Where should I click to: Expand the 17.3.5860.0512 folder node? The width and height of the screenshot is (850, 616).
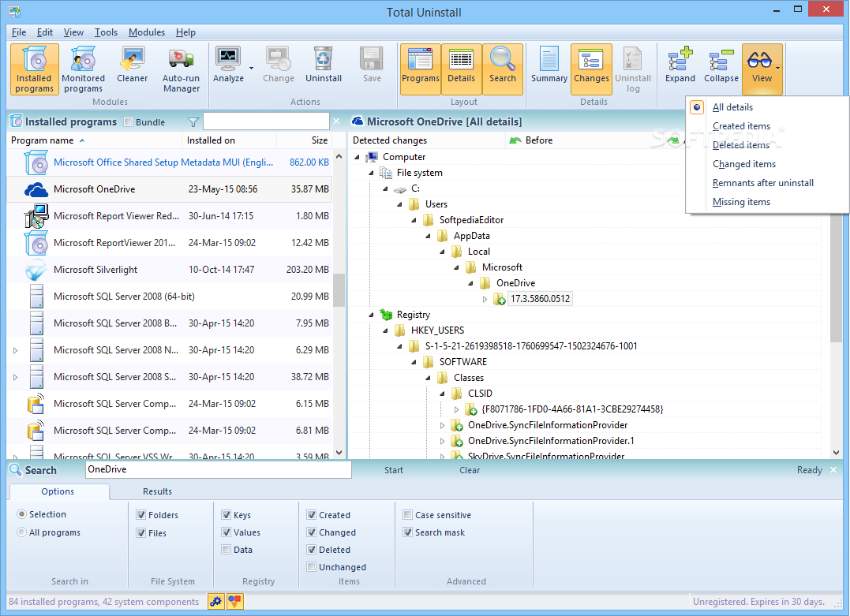point(485,299)
